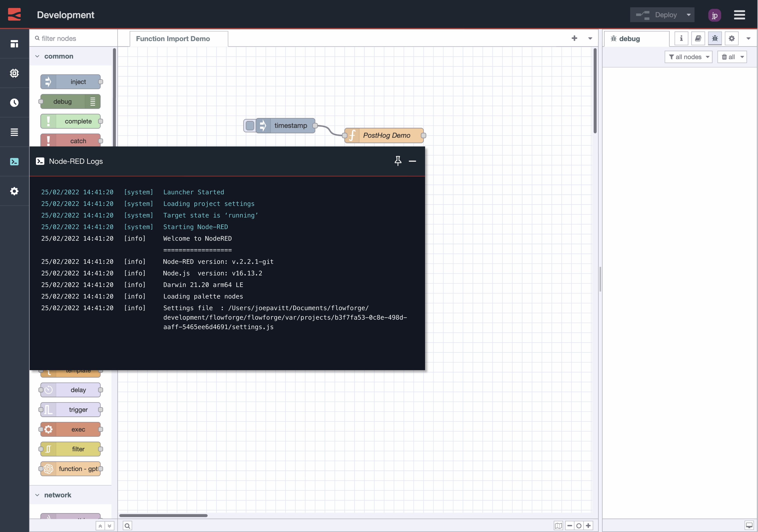Open node configuration gear in debug sidebar
Screen dimensions: 758x532
pos(731,38)
